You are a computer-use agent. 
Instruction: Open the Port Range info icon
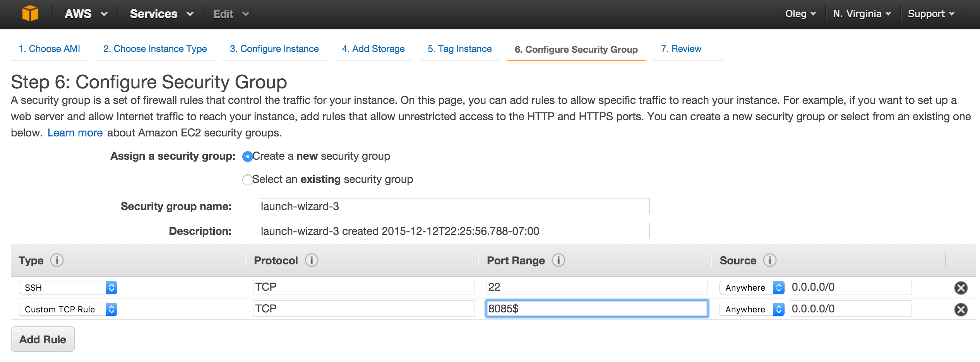[559, 260]
